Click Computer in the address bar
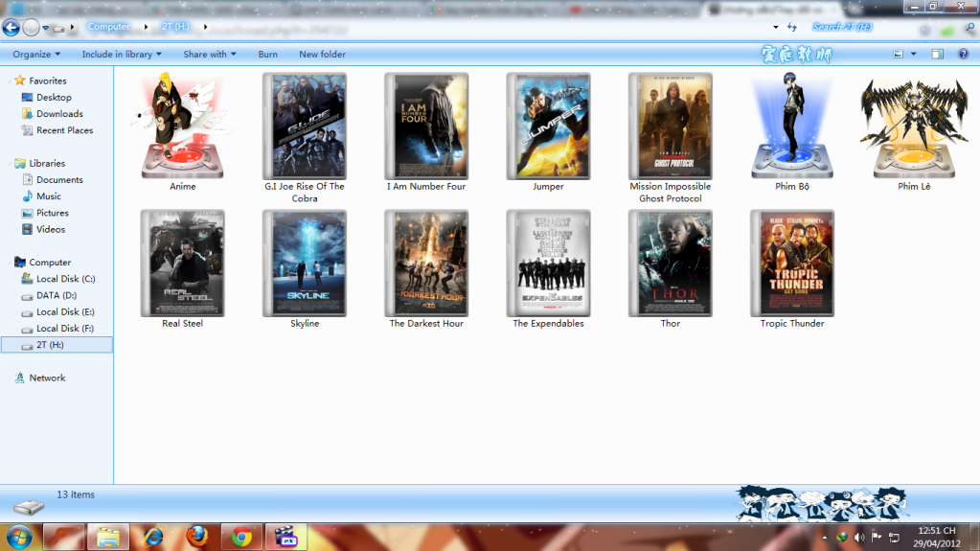Viewport: 980px width, 551px height. pos(109,27)
